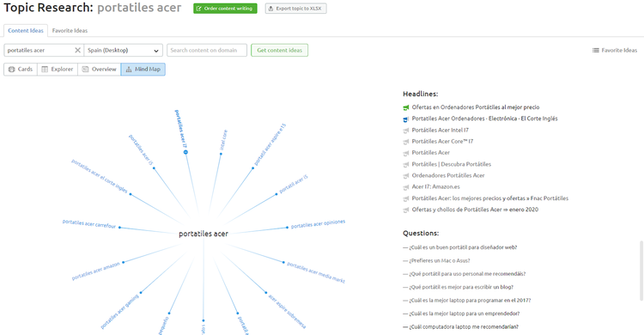644x335 pixels.
Task: Select the portatiles acer amazon node
Action: point(95,271)
